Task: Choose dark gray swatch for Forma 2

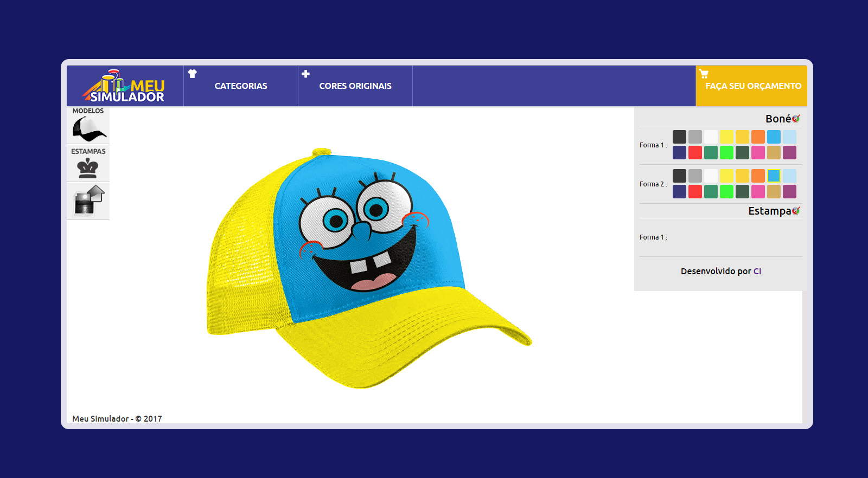Action: tap(679, 176)
